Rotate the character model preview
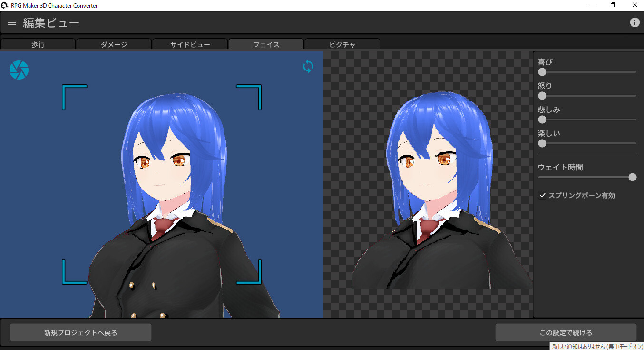This screenshot has height=350, width=644. coord(308,66)
